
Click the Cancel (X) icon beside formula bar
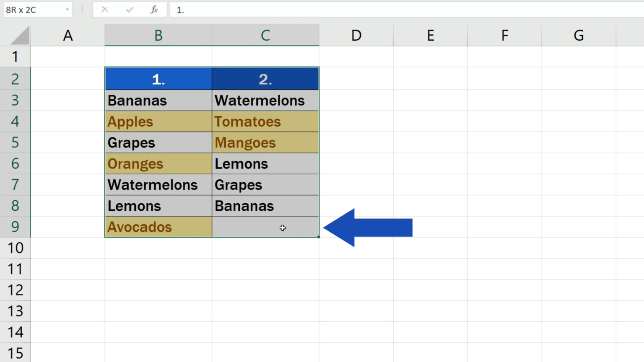[105, 10]
